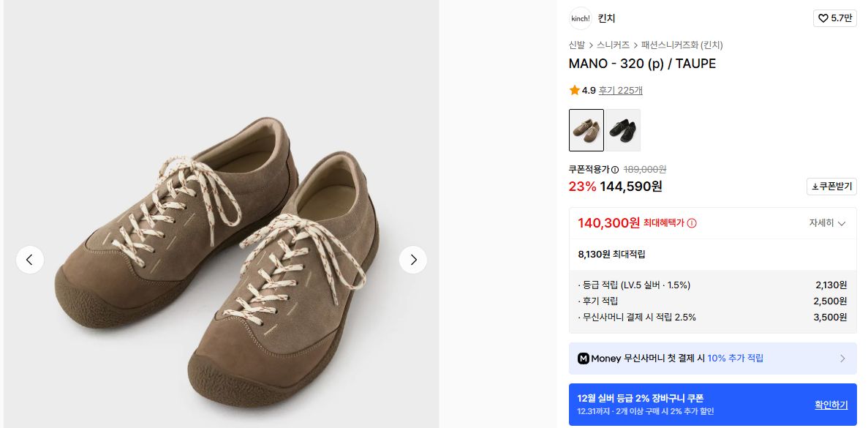Image resolution: width=868 pixels, height=428 pixels.
Task: Download coupon with 쿠폰받기 button
Action: (x=831, y=187)
